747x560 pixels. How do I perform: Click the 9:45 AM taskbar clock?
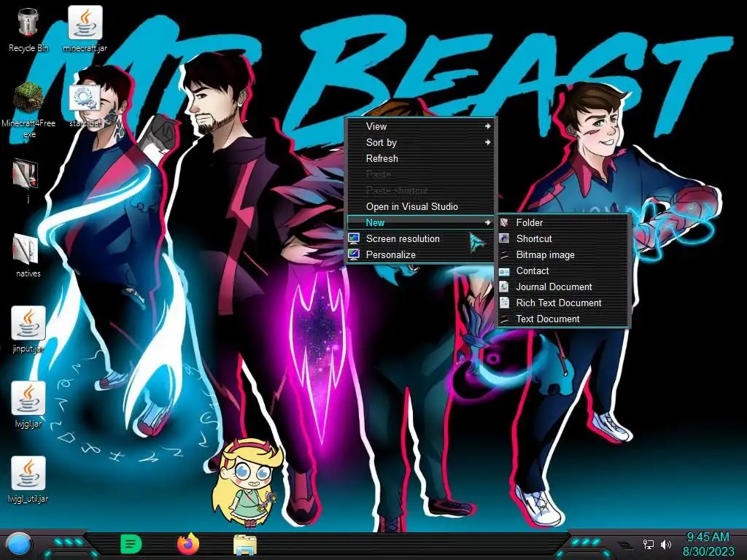click(708, 537)
